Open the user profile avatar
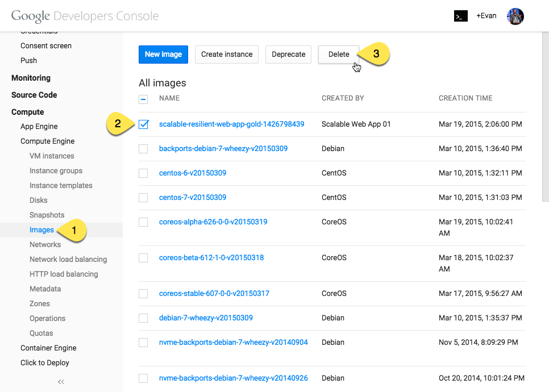 point(515,16)
